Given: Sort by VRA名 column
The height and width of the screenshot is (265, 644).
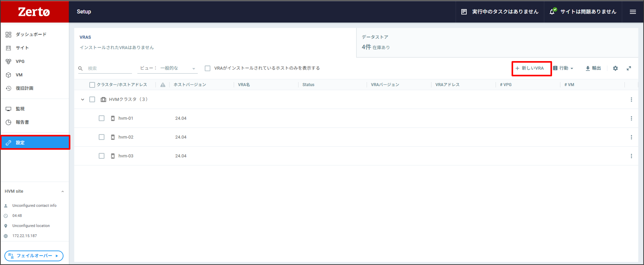Looking at the screenshot, I should pyautogui.click(x=244, y=85).
